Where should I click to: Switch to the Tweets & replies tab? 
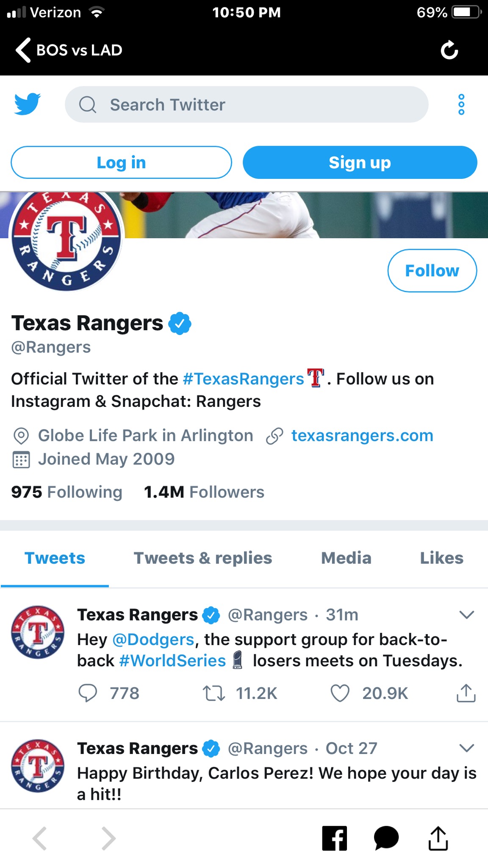coord(203,558)
